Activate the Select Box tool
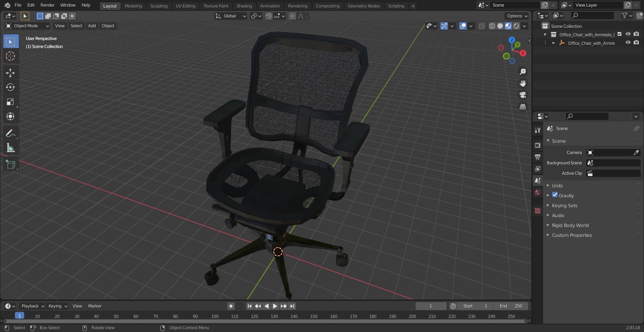 click(x=10, y=42)
